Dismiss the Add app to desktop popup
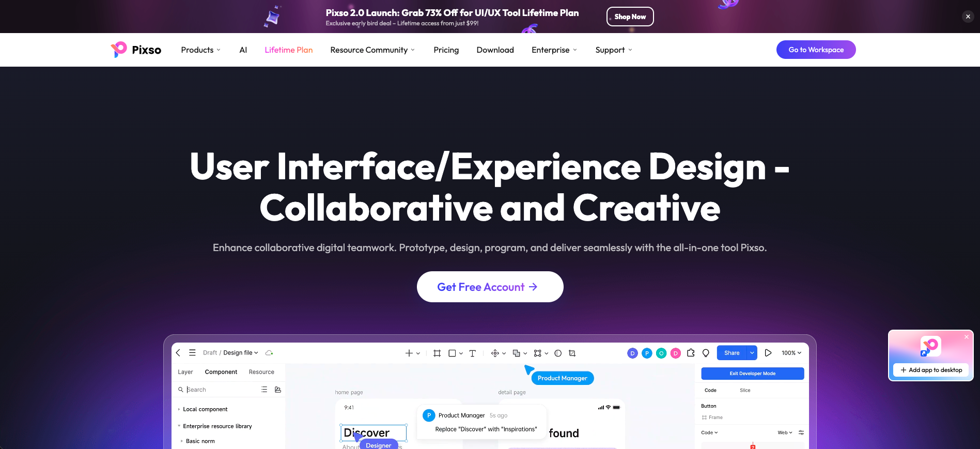Image resolution: width=980 pixels, height=449 pixels. pos(966,337)
